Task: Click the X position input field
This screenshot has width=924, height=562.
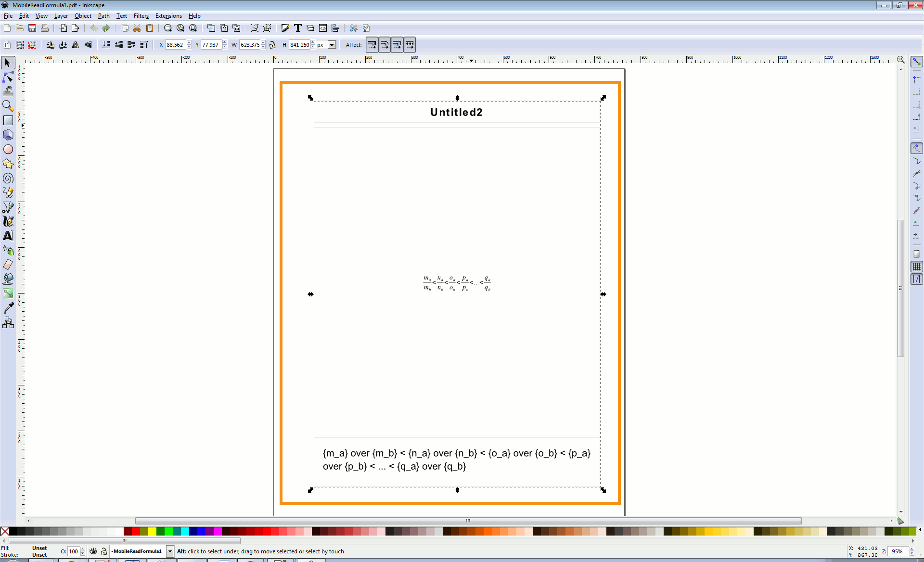Action: click(x=175, y=45)
